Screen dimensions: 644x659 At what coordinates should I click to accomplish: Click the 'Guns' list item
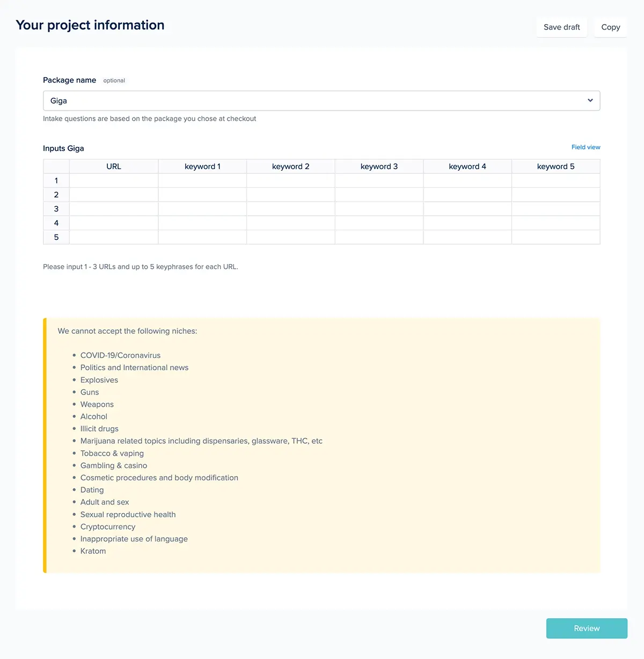click(x=90, y=392)
